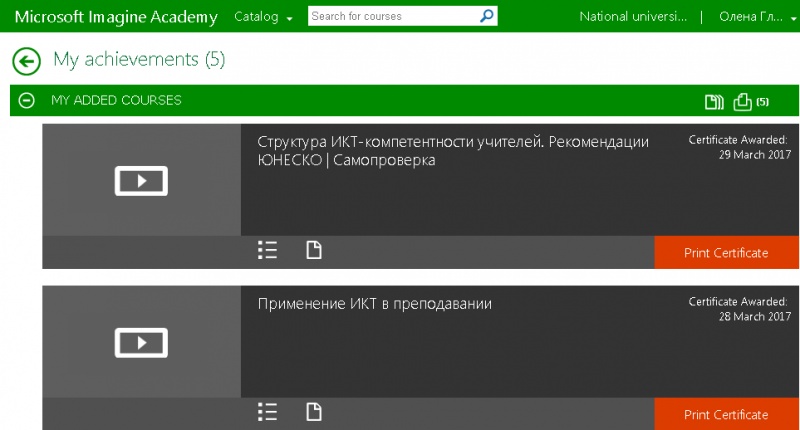Open video thumbnail for Структура ИКТ-компетентности course
Image resolution: width=800 pixels, height=430 pixels.
(141, 181)
